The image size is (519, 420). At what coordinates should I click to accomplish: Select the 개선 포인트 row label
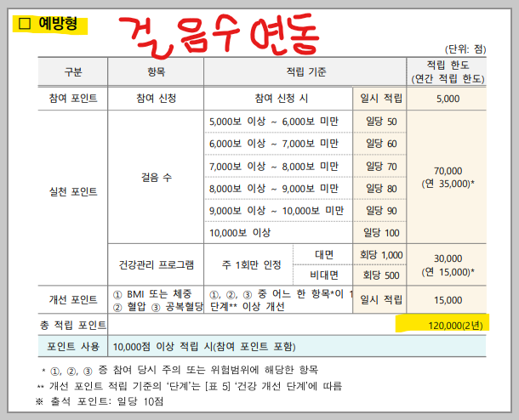tap(73, 299)
